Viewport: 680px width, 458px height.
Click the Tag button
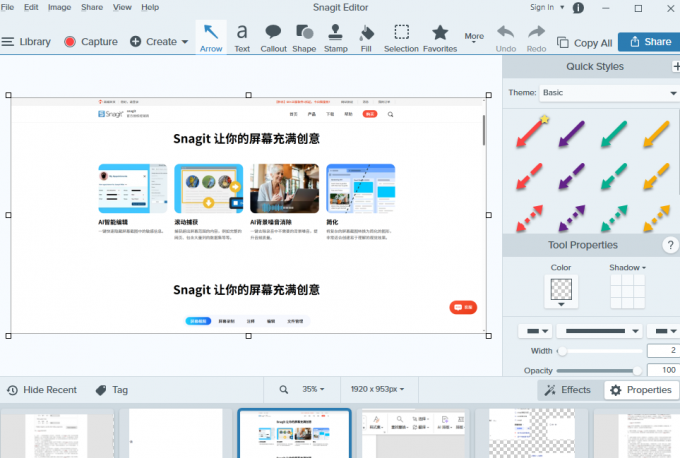[x=111, y=390]
